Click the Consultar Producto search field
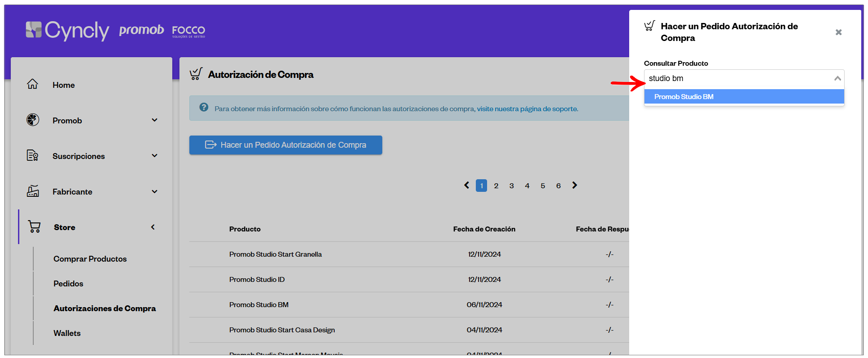868x358 pixels. coord(738,78)
